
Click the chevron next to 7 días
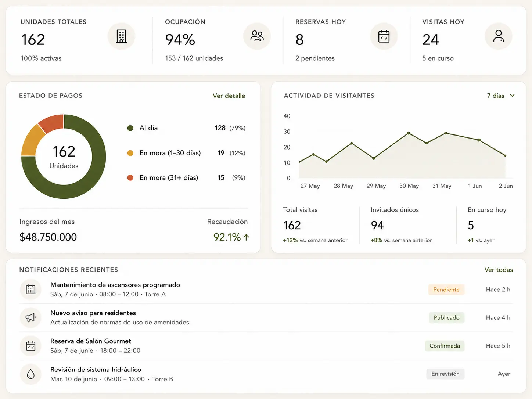512,96
